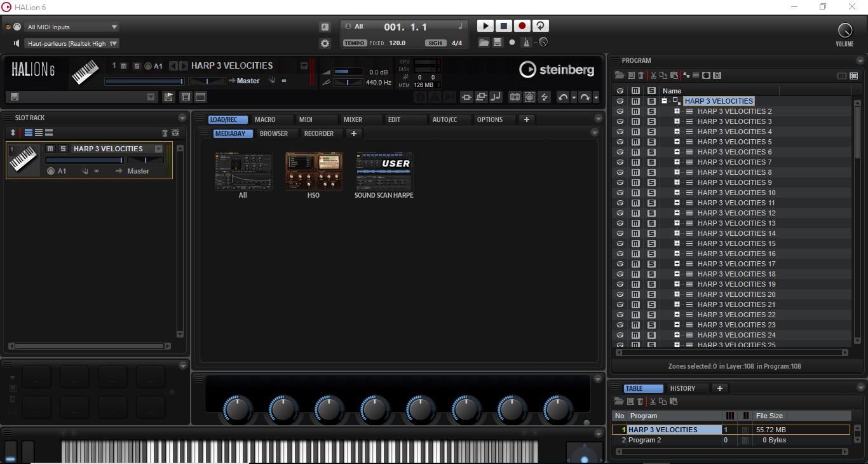Toggle the metronome icon
The height and width of the screenshot is (464, 868).
click(x=526, y=43)
